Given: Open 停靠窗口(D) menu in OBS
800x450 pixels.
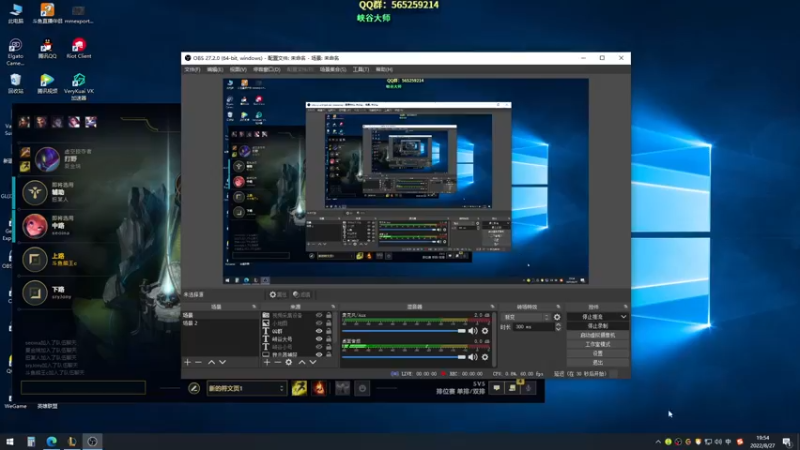Looking at the screenshot, I should (x=267, y=69).
